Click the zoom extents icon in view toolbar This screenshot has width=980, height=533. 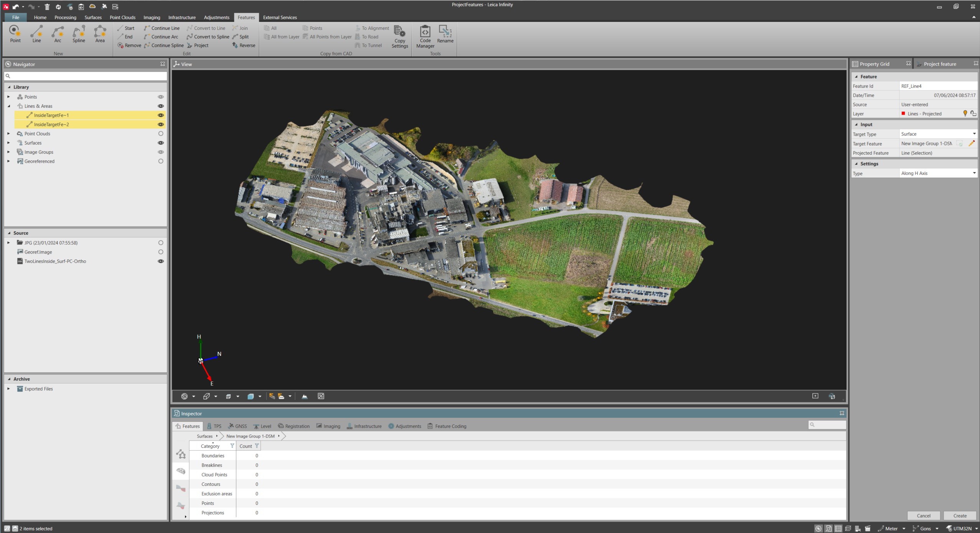pyautogui.click(x=815, y=396)
